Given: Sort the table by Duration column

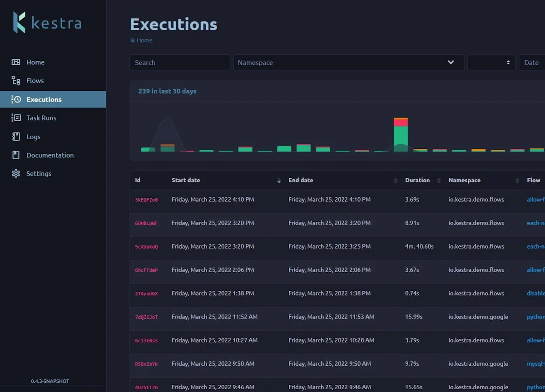Looking at the screenshot, I should pyautogui.click(x=439, y=181).
